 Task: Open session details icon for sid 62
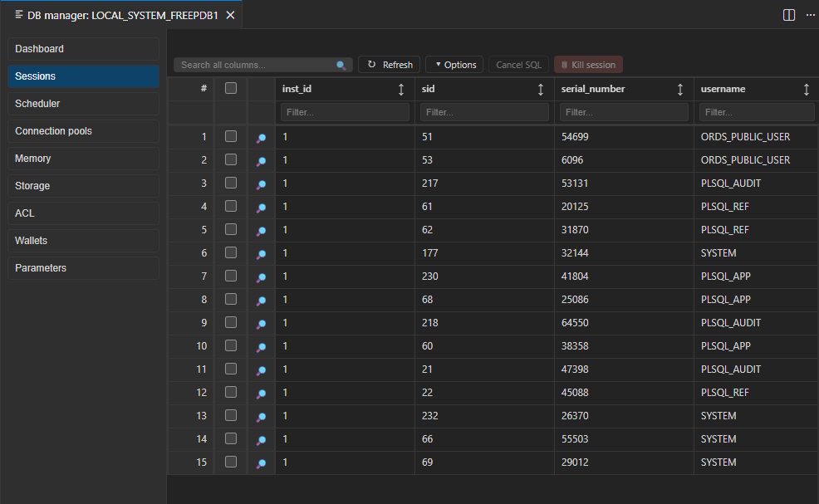261,231
